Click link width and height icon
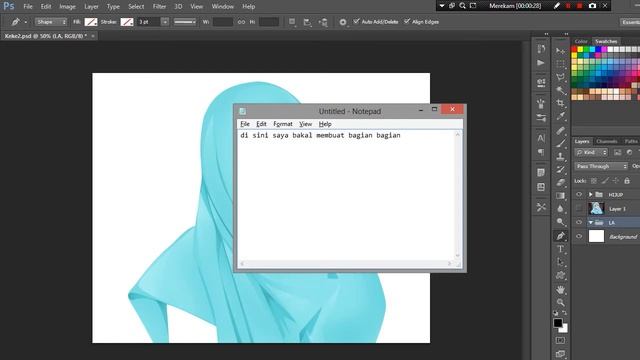 pyautogui.click(x=242, y=22)
